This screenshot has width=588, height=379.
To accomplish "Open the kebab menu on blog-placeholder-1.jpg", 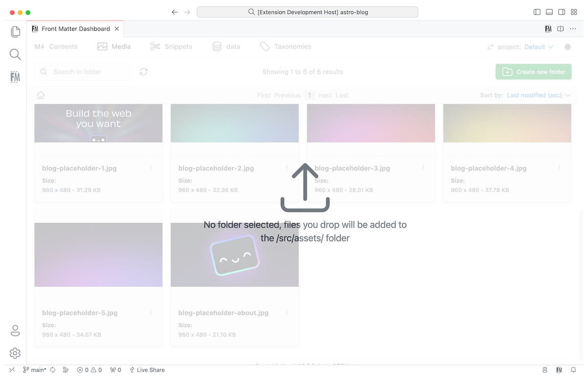I will pos(150,168).
